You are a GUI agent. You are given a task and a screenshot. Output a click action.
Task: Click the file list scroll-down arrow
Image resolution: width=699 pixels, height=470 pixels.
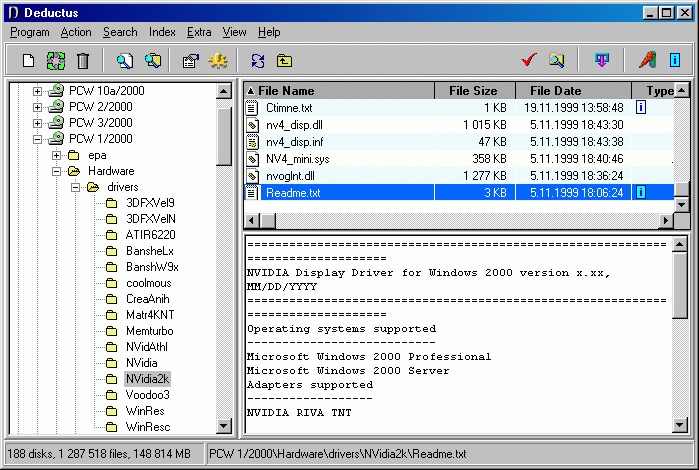682,204
